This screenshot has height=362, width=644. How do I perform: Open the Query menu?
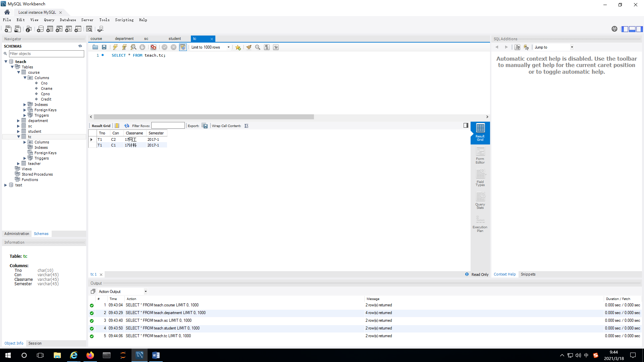coord(49,20)
